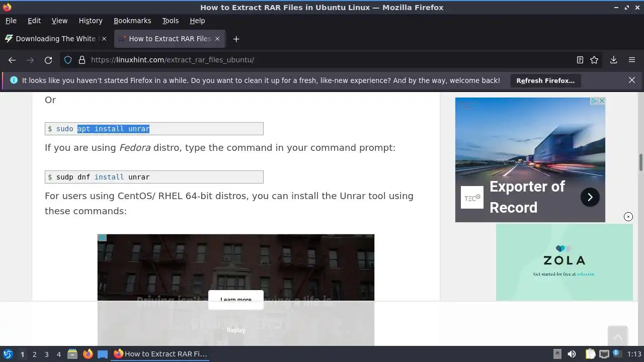Switch to workspace 3
The image size is (644, 362).
[46, 354]
